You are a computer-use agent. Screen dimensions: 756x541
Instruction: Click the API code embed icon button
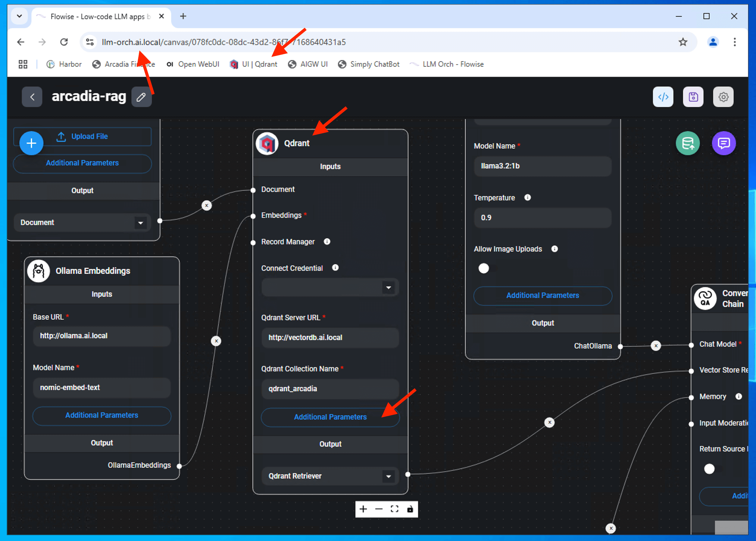pos(663,97)
